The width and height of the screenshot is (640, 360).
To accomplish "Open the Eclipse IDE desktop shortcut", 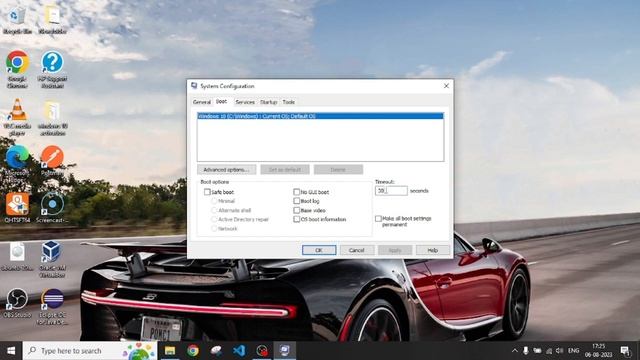I will (x=52, y=306).
